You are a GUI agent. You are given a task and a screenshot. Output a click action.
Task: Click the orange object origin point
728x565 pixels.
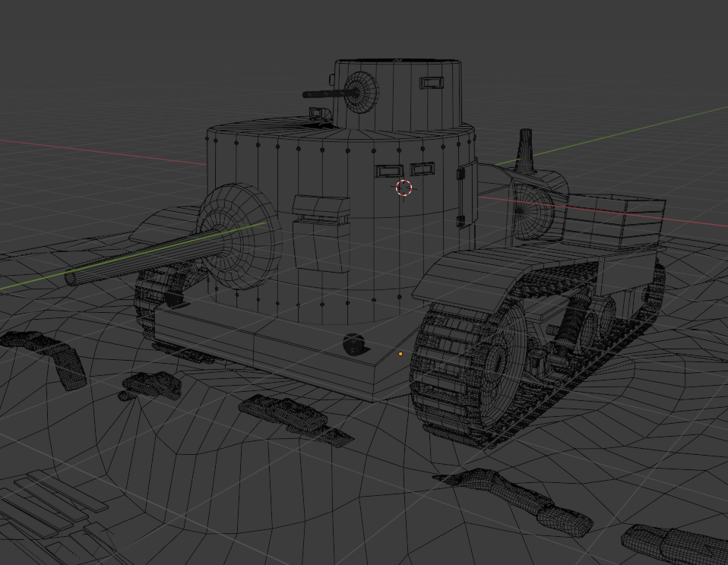point(400,354)
